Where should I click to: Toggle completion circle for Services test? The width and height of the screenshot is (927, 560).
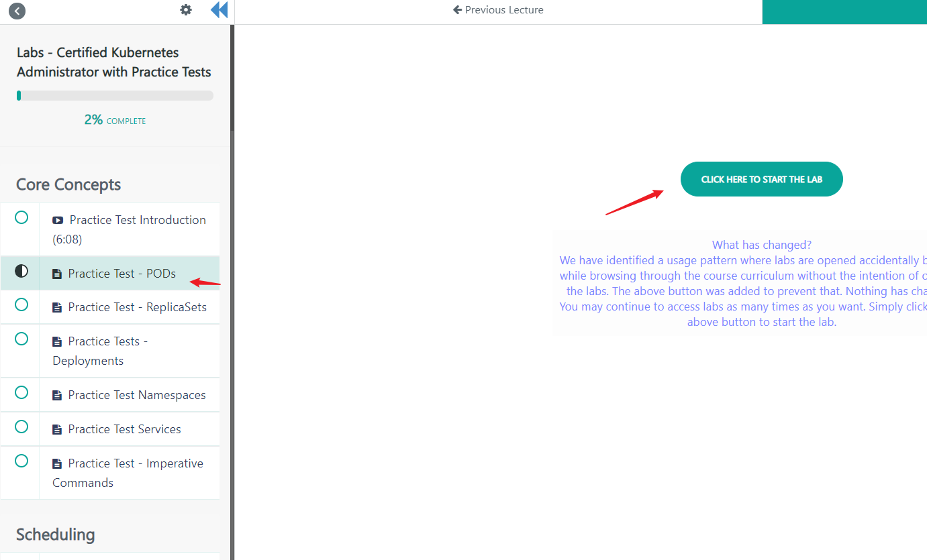pyautogui.click(x=21, y=427)
